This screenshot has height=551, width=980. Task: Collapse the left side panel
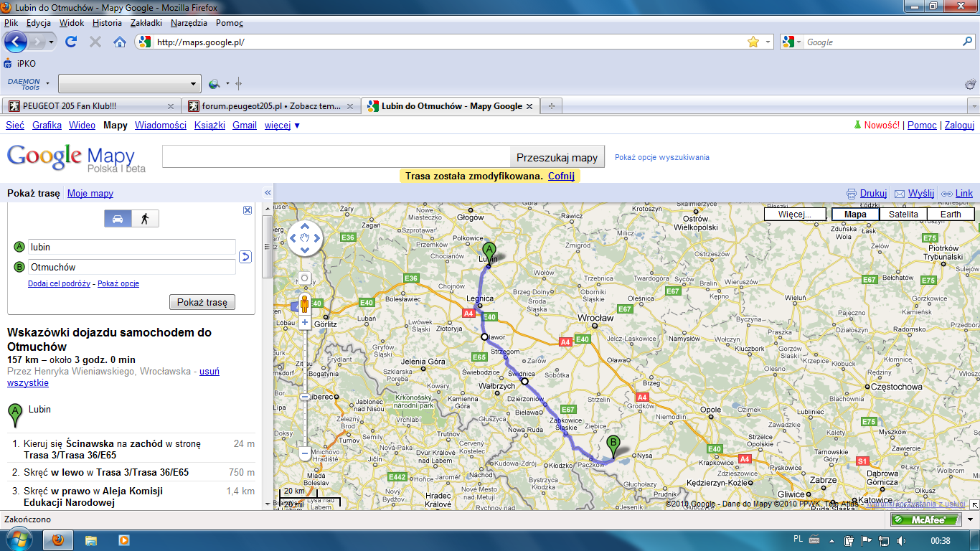pyautogui.click(x=268, y=193)
